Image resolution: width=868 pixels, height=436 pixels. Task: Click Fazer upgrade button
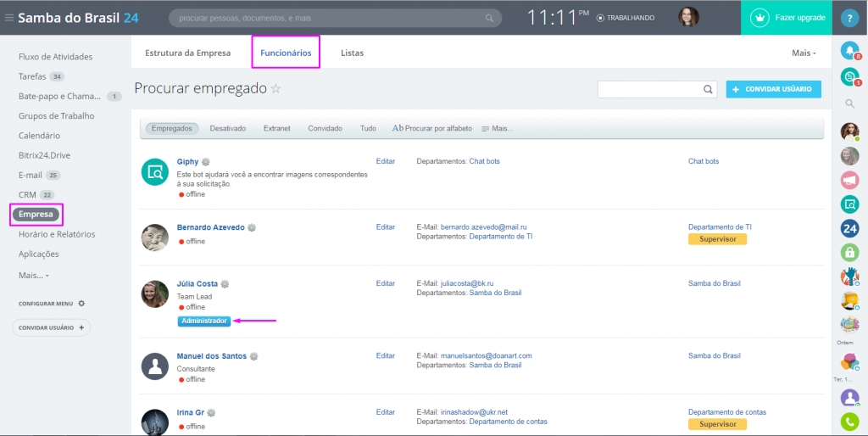787,18
